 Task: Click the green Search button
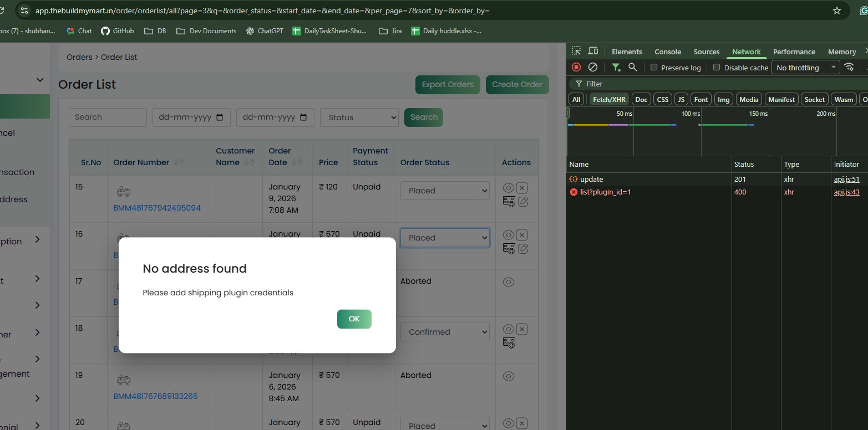click(x=424, y=117)
